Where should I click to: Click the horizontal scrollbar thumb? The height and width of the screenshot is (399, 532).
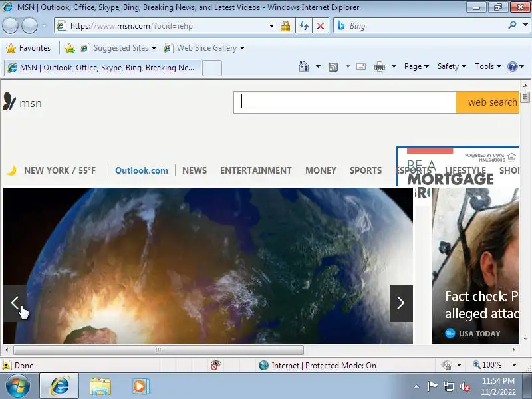158,350
